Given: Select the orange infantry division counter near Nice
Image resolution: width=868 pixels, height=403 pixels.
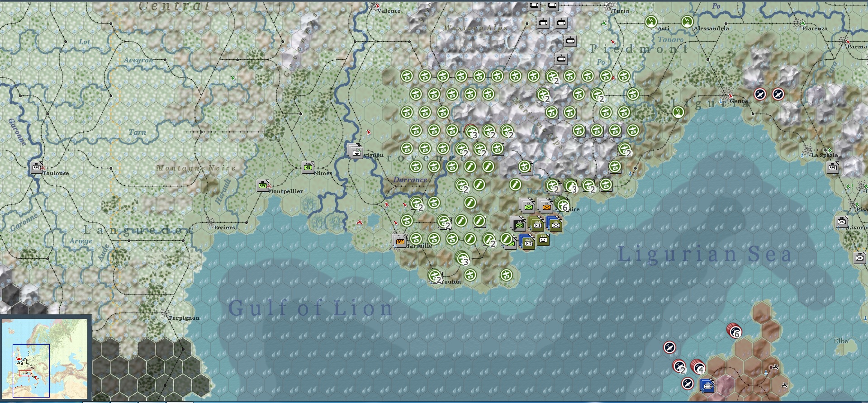Looking at the screenshot, I should tap(546, 206).
